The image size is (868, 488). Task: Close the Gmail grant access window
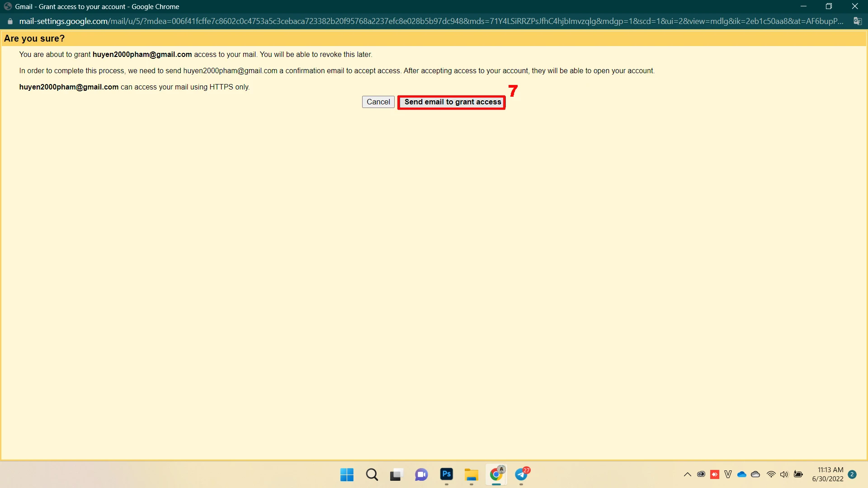(x=855, y=6)
